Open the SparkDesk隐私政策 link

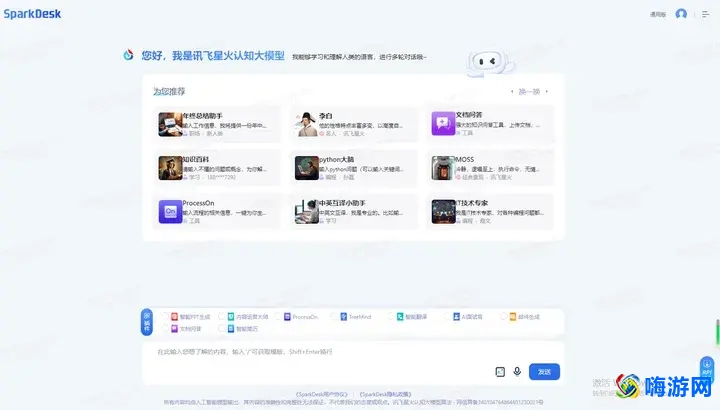coord(385,394)
